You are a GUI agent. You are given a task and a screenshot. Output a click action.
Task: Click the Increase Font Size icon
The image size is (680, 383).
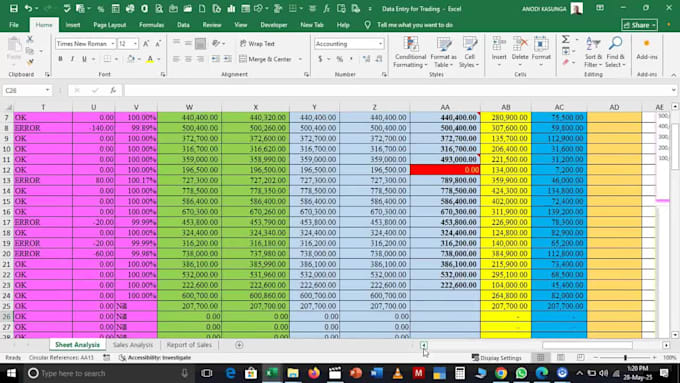click(146, 44)
